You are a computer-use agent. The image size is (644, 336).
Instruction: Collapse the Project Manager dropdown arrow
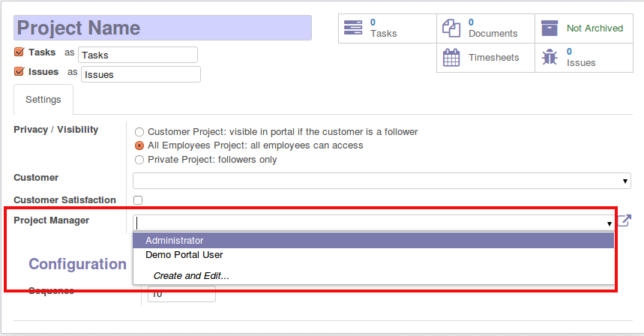pos(610,223)
